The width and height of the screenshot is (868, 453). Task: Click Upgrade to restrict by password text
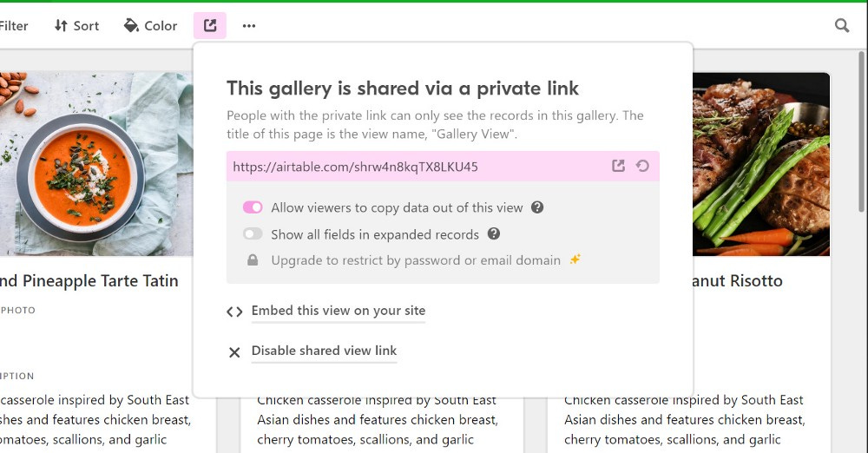click(416, 260)
